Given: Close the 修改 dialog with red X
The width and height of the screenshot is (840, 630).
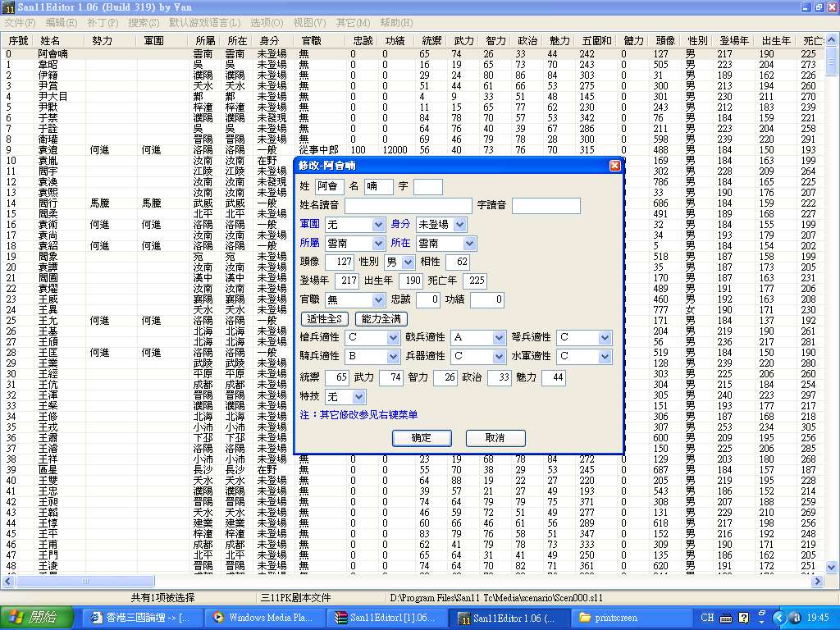Looking at the screenshot, I should click(614, 166).
